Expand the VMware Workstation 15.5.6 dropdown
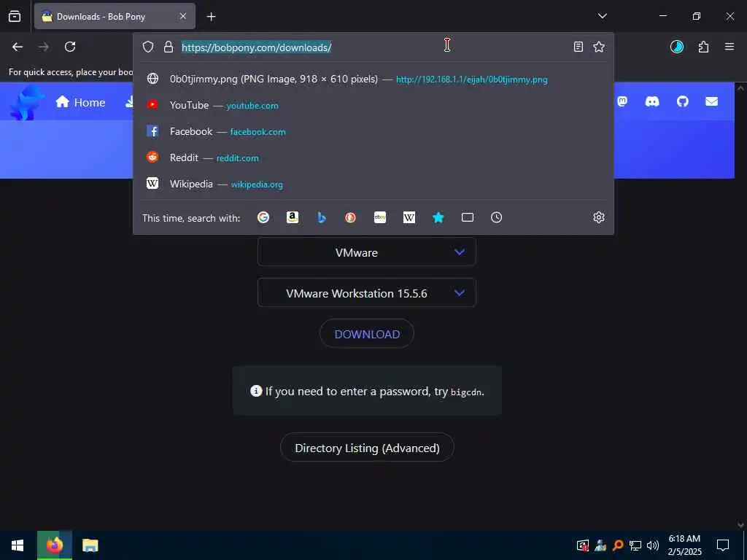 366,293
